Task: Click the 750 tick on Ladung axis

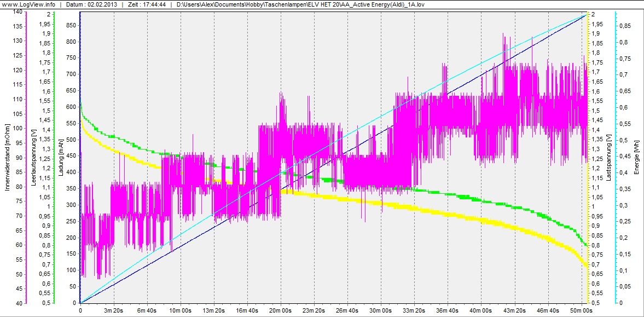Action: pyautogui.click(x=72, y=58)
